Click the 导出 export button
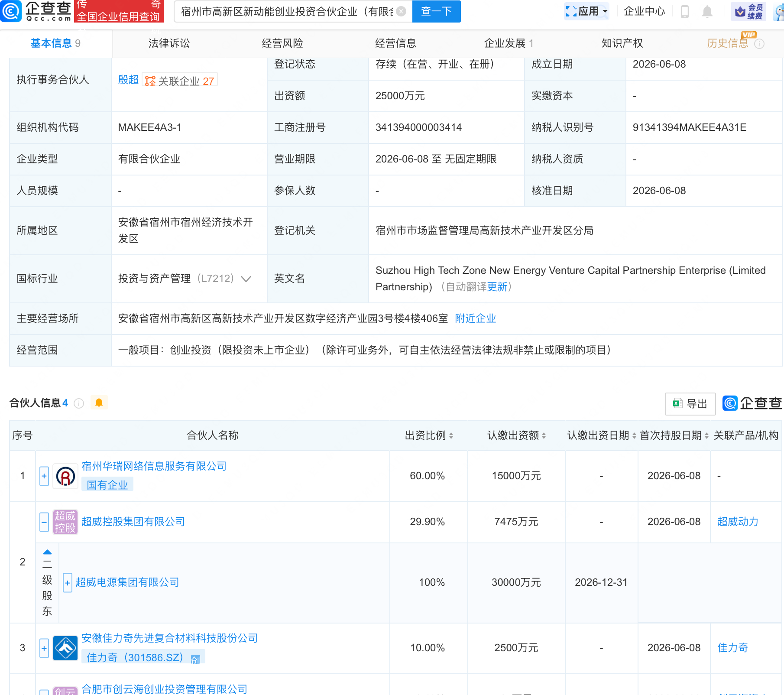Screen dimensions: 784x695 (690, 404)
